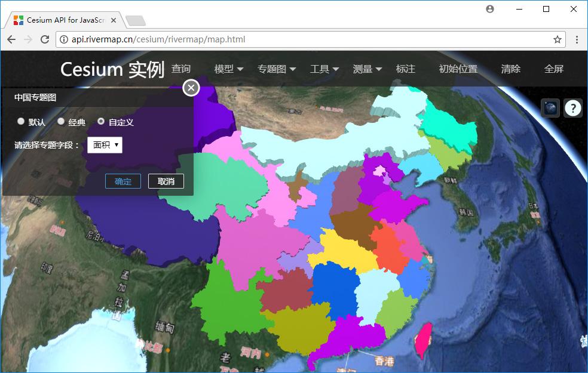
Task: Click the yellow province region on map
Action: click(x=343, y=252)
